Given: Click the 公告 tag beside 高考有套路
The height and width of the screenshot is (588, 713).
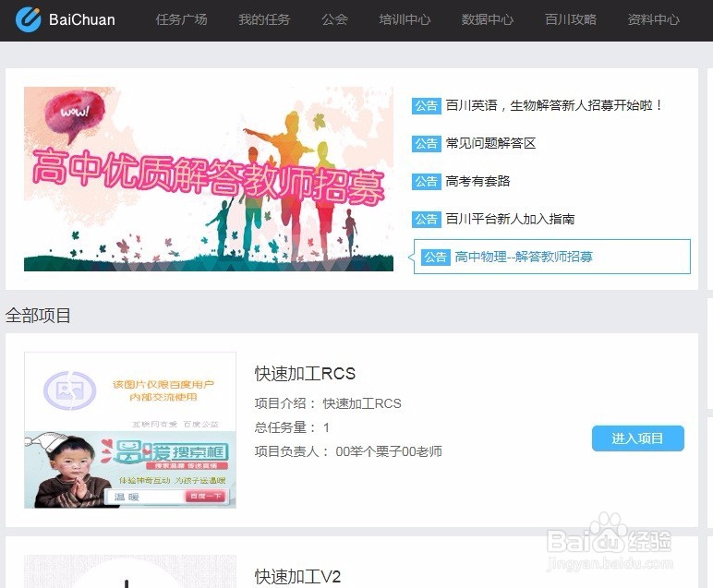Looking at the screenshot, I should pos(427,182).
